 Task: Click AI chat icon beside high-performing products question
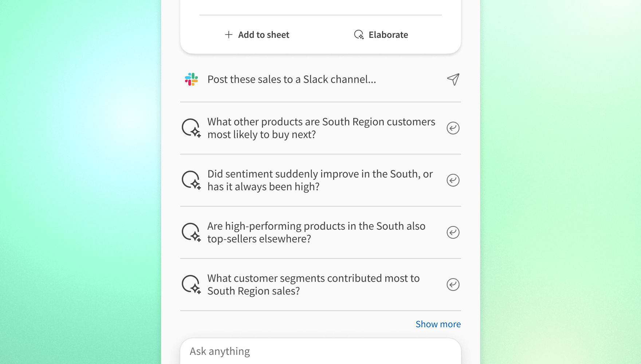click(x=191, y=232)
